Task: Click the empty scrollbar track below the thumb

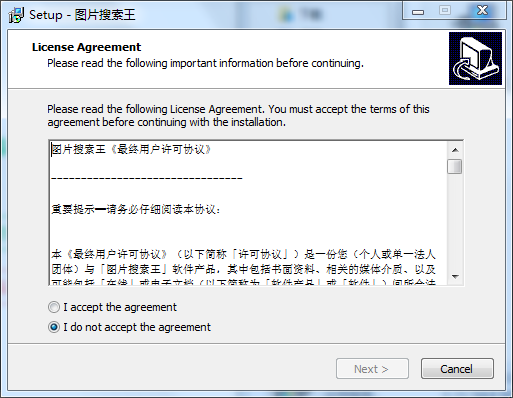Action: 455,221
